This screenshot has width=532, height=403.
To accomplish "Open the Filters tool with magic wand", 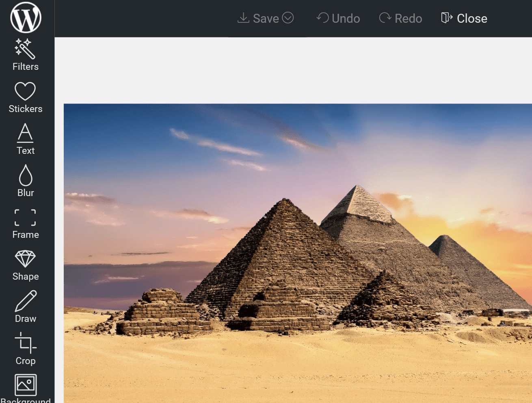I will [x=25, y=55].
